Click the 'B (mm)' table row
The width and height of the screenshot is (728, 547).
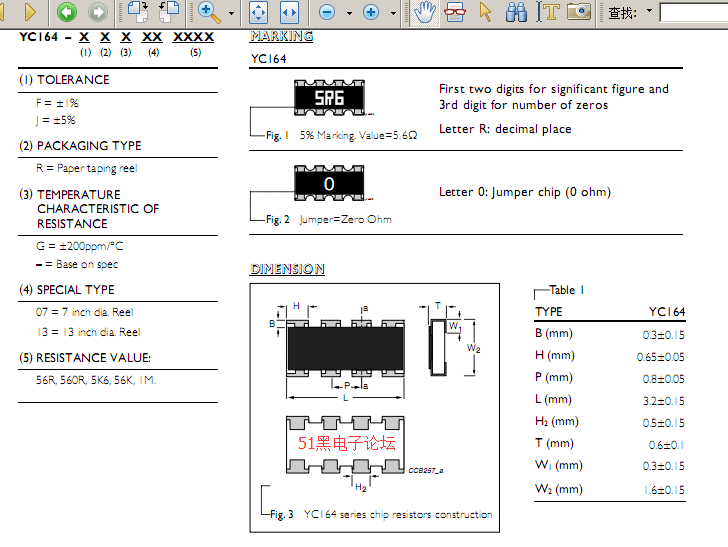click(610, 334)
